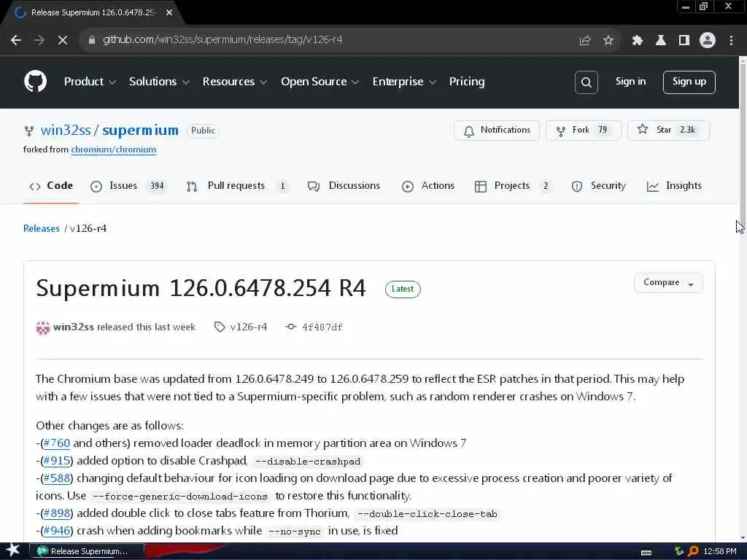Expand the Product menu
Image resolution: width=747 pixels, height=560 pixels.
click(90, 82)
